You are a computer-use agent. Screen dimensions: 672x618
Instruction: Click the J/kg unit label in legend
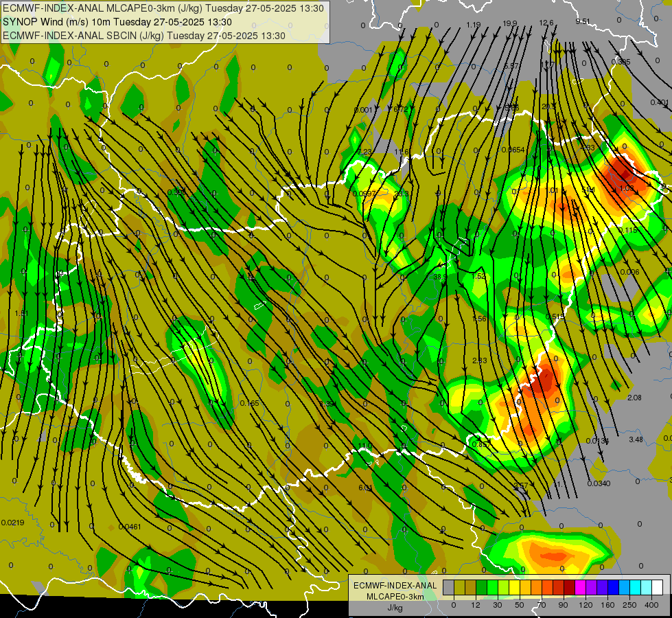coord(395,607)
